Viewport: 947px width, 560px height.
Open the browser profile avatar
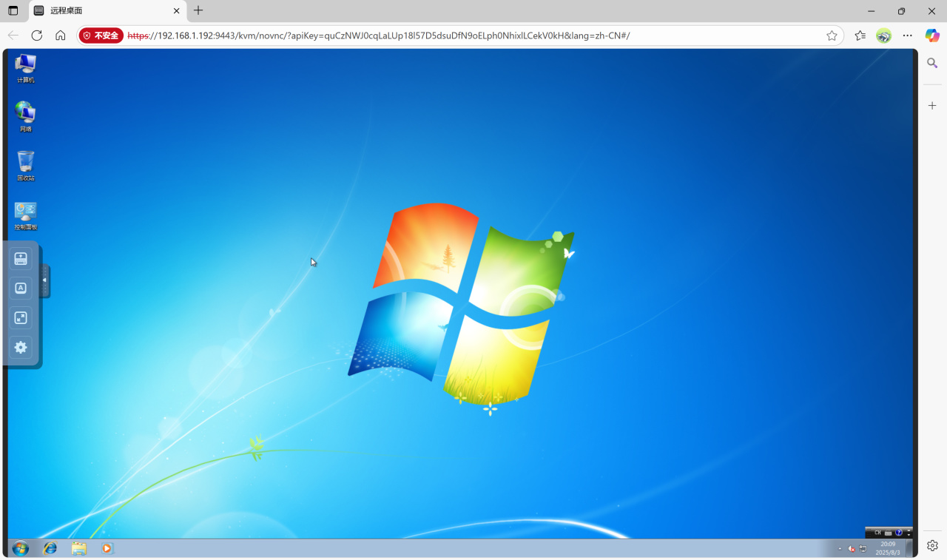click(883, 36)
